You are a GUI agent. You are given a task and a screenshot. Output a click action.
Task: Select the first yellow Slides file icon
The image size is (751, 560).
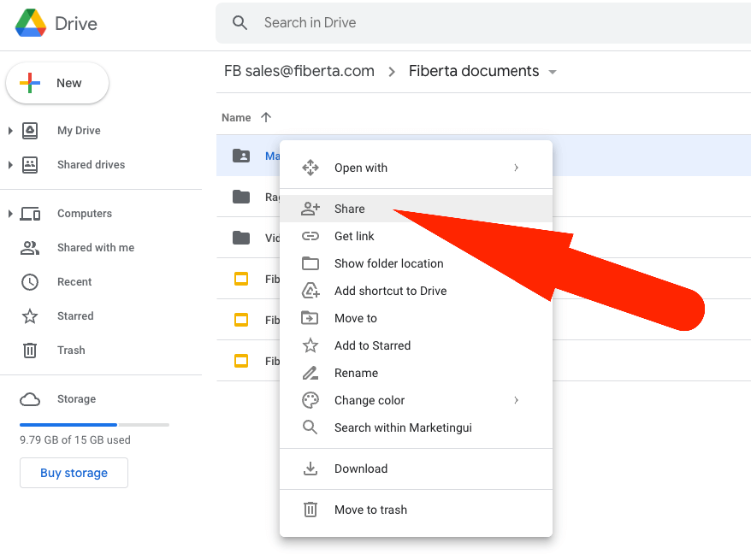click(241, 279)
